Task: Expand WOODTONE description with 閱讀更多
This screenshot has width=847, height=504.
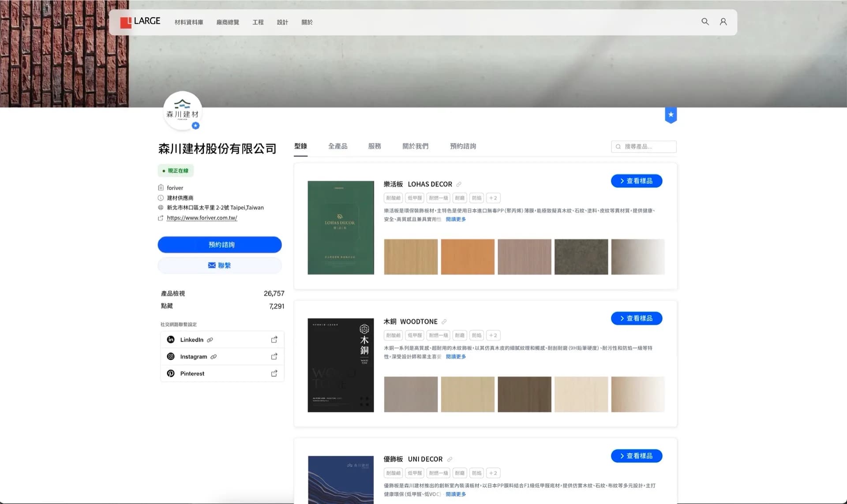Action: 456,357
